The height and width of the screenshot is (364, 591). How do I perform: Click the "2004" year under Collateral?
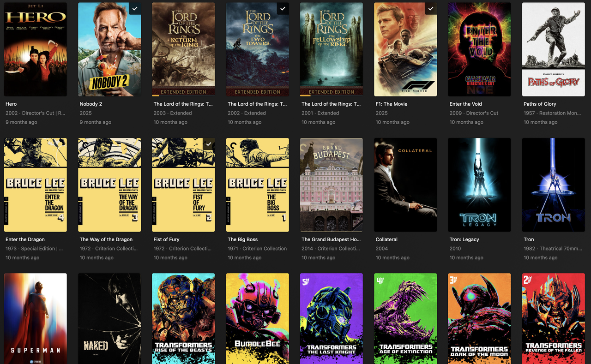[382, 249]
